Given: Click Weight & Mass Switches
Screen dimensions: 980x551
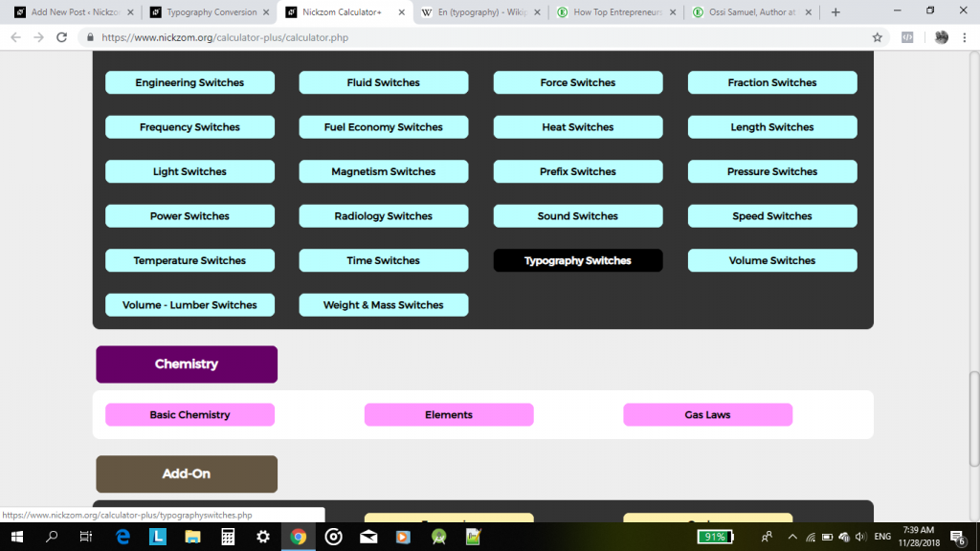Looking at the screenshot, I should [x=383, y=305].
